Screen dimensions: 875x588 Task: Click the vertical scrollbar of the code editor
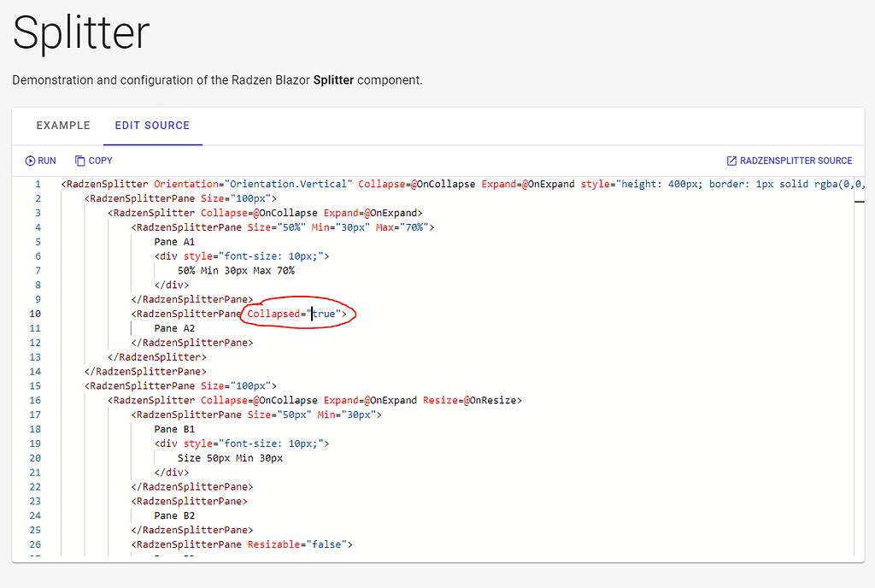point(859,201)
